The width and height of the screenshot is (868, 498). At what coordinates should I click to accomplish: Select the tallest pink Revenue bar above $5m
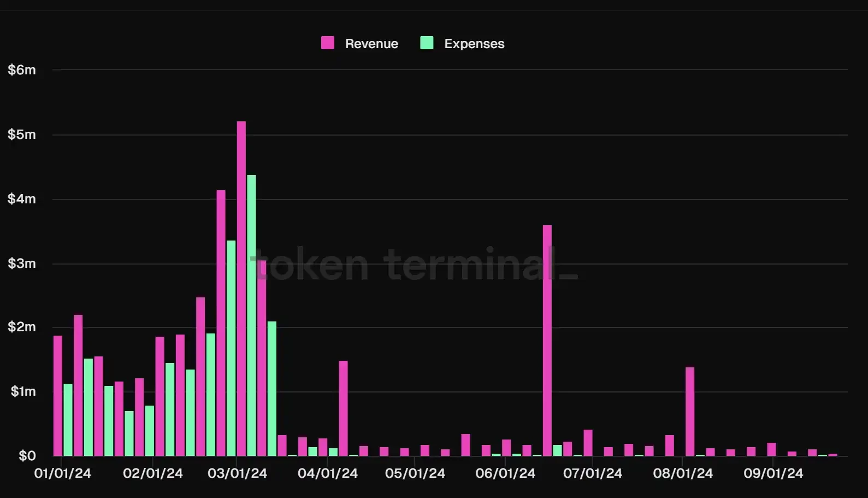pyautogui.click(x=241, y=288)
